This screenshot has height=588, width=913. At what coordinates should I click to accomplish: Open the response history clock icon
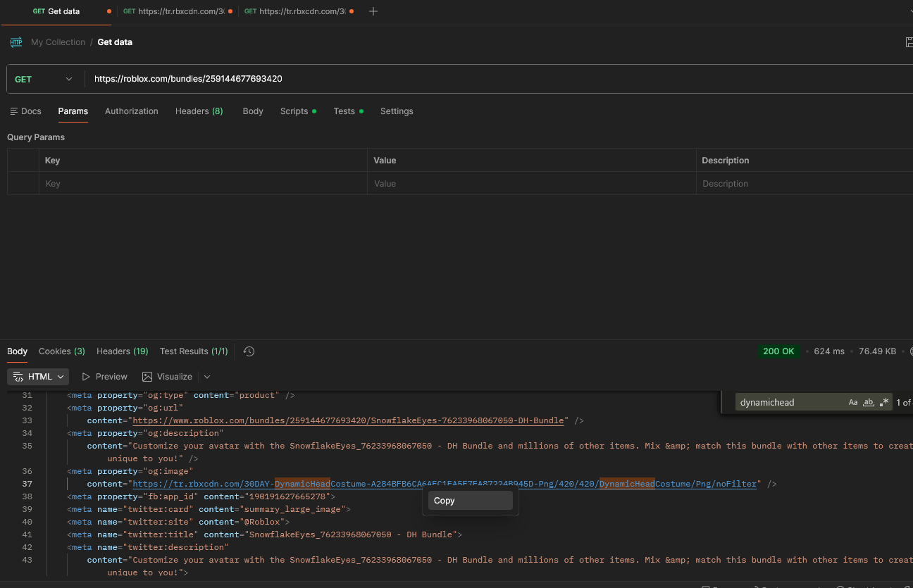[x=249, y=351]
